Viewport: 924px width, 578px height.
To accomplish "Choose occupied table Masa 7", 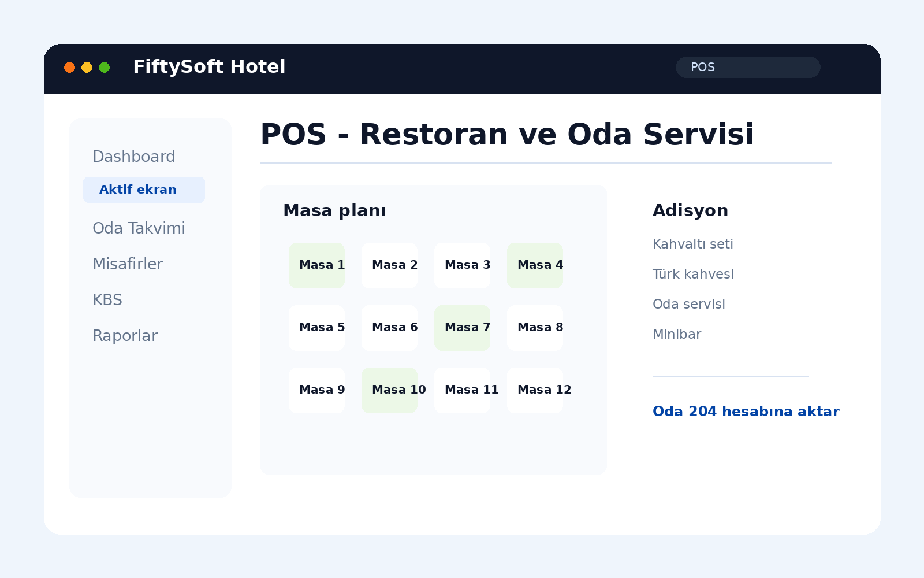I will [462, 328].
